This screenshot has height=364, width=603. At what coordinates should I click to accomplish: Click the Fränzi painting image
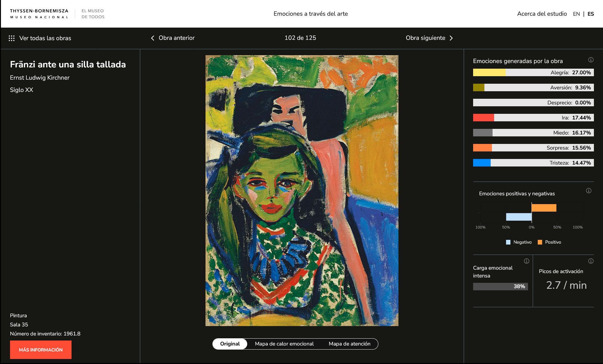302,191
